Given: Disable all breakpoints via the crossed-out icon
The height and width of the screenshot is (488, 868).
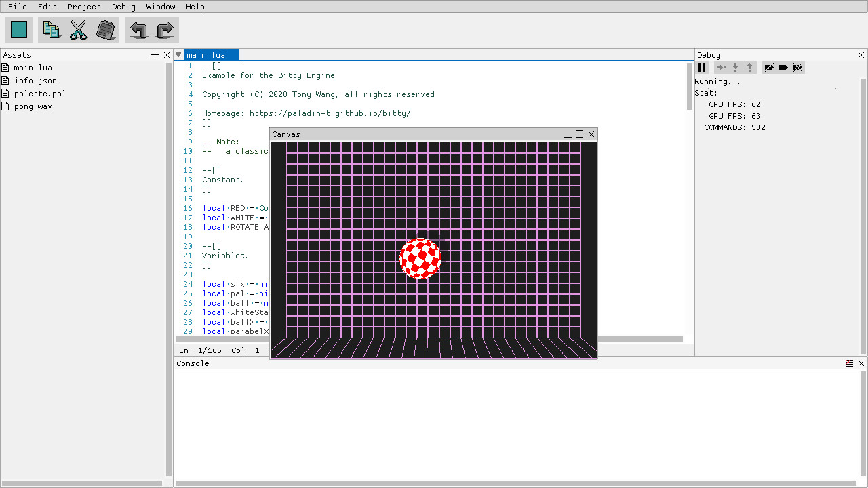Looking at the screenshot, I should click(797, 67).
